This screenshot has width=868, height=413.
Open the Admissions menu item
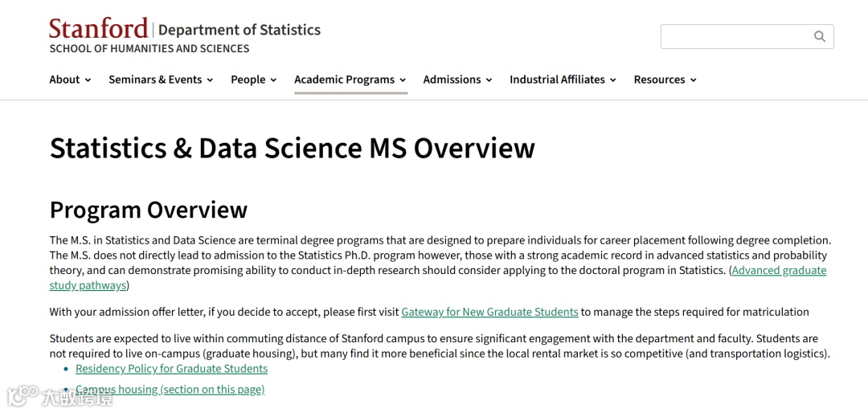[x=452, y=80]
